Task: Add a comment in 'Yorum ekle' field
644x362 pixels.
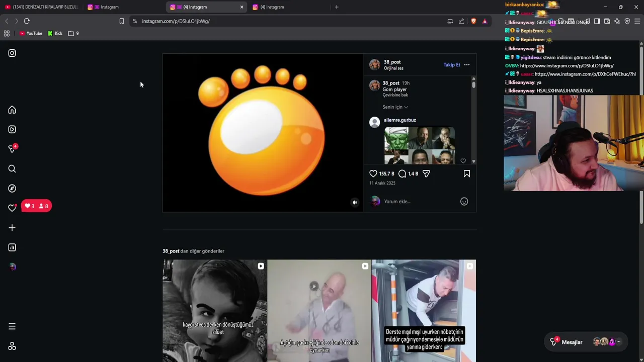Action: point(418,202)
